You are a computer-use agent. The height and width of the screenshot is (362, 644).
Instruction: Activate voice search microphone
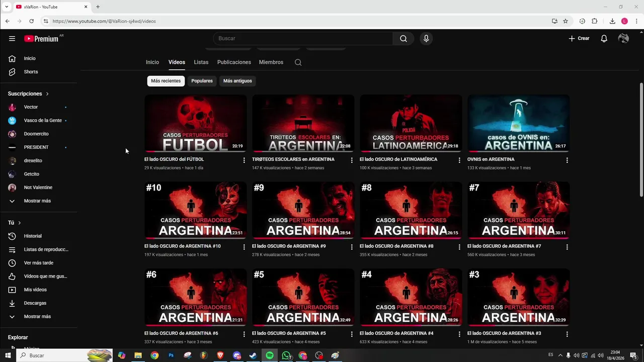(x=426, y=38)
